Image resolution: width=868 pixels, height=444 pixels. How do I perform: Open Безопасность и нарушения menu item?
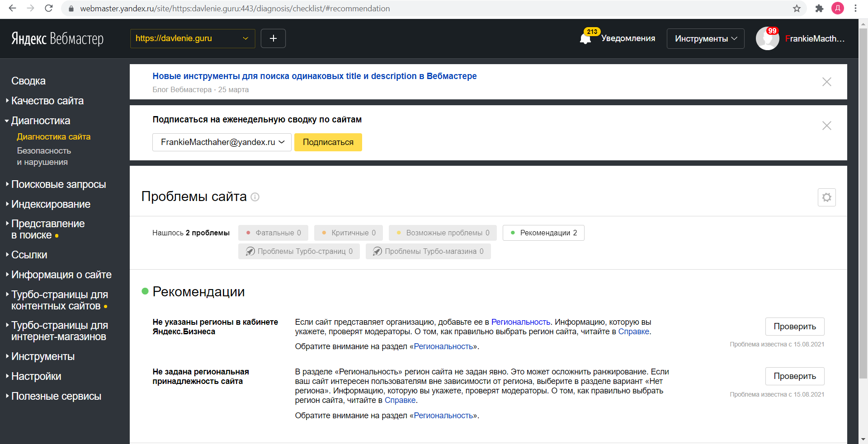[x=44, y=156]
